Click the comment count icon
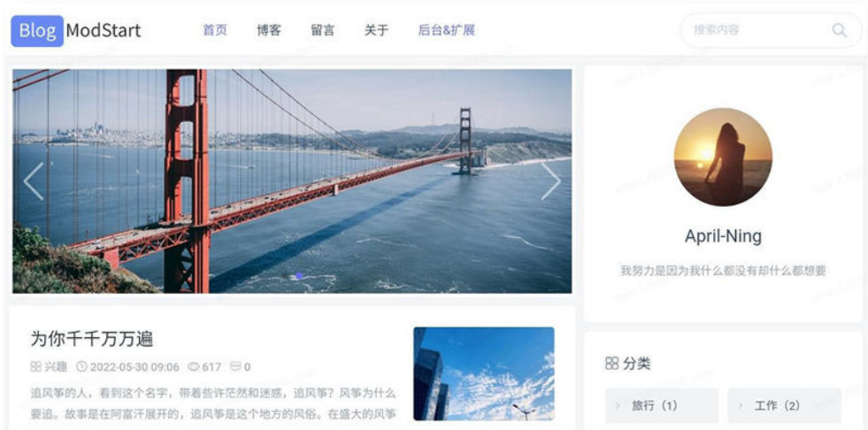 [x=235, y=366]
